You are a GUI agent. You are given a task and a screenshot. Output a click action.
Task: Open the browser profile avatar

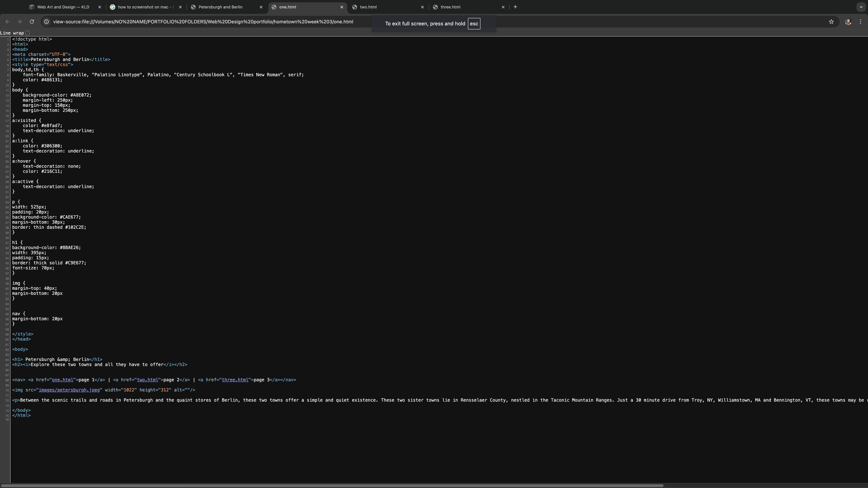click(x=848, y=22)
